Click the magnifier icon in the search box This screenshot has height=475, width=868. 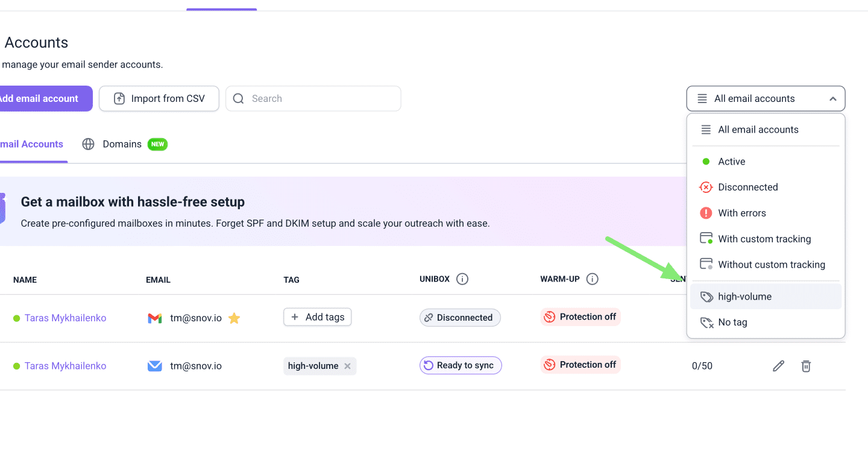coord(239,99)
